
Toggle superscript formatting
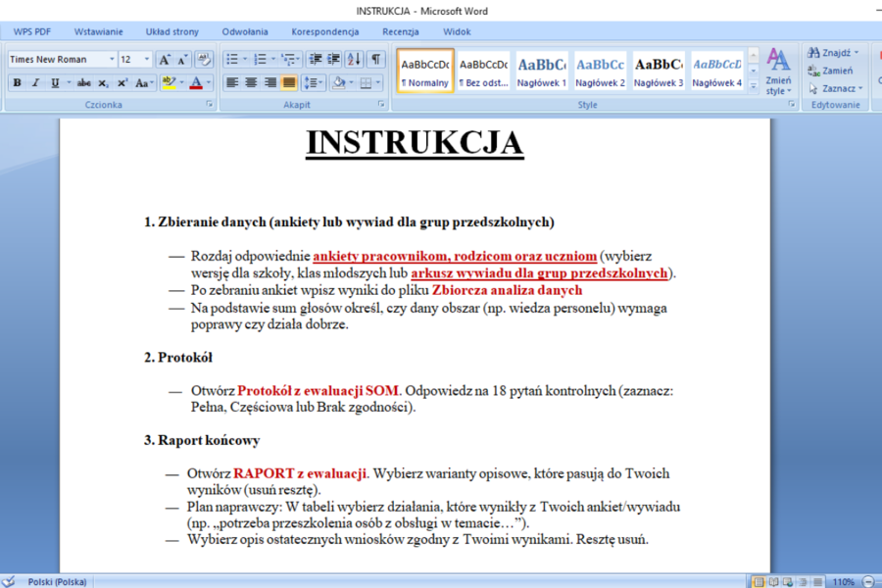[122, 82]
